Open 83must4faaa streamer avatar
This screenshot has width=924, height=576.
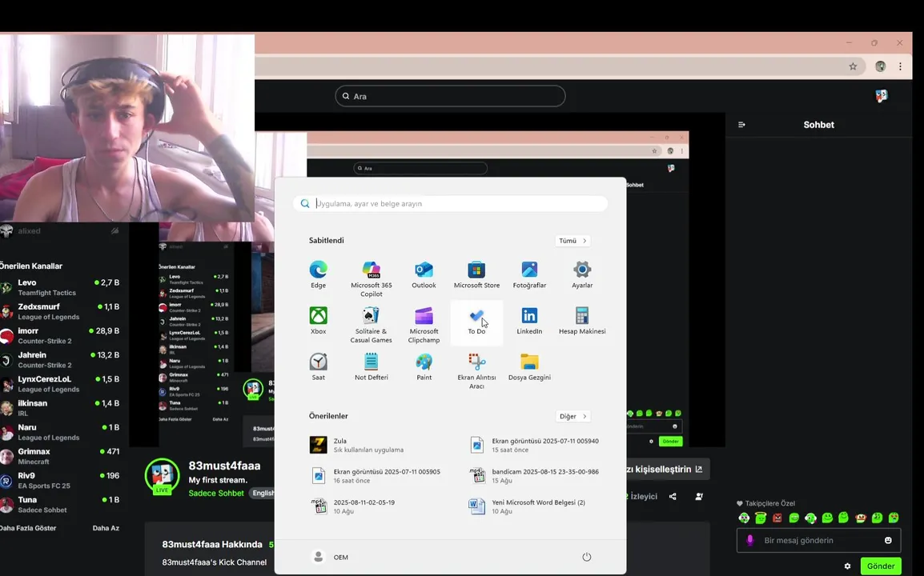coord(162,476)
